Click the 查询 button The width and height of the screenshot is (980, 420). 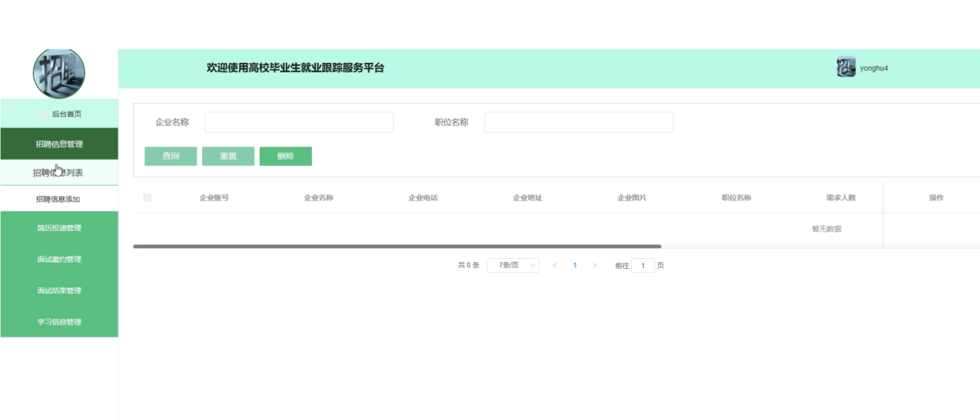pyautogui.click(x=170, y=157)
